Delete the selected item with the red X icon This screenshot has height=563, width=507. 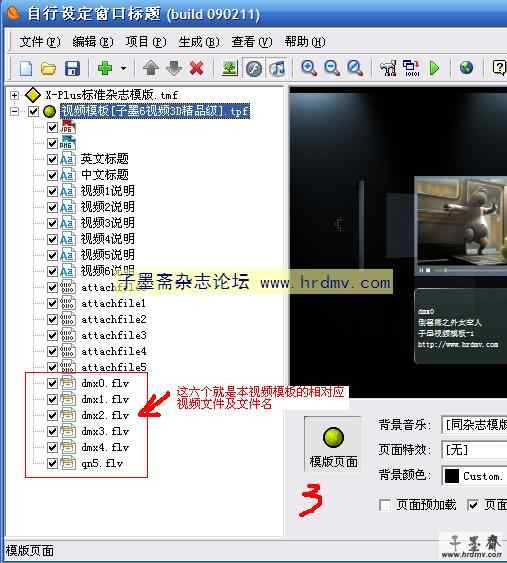pyautogui.click(x=197, y=68)
